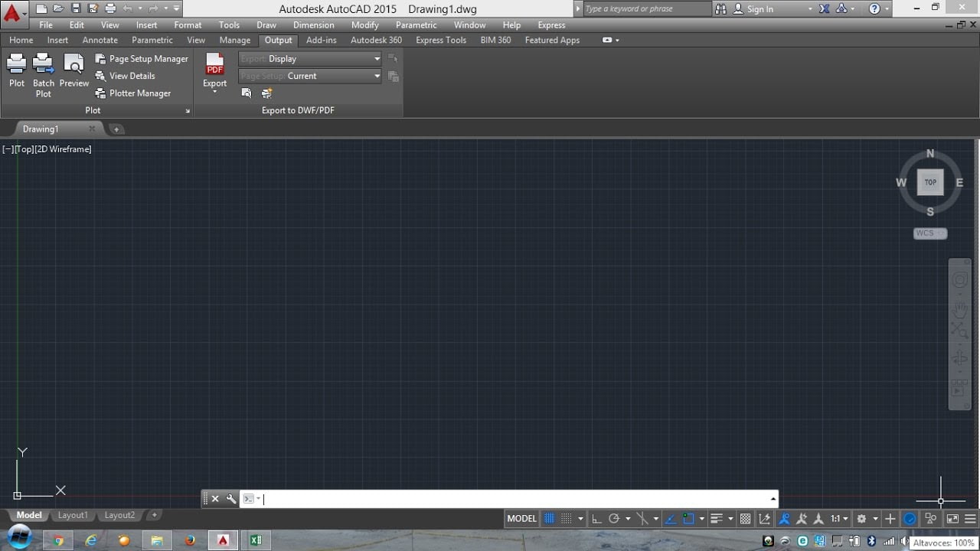Close the command line with X button
980x551 pixels.
(x=215, y=499)
